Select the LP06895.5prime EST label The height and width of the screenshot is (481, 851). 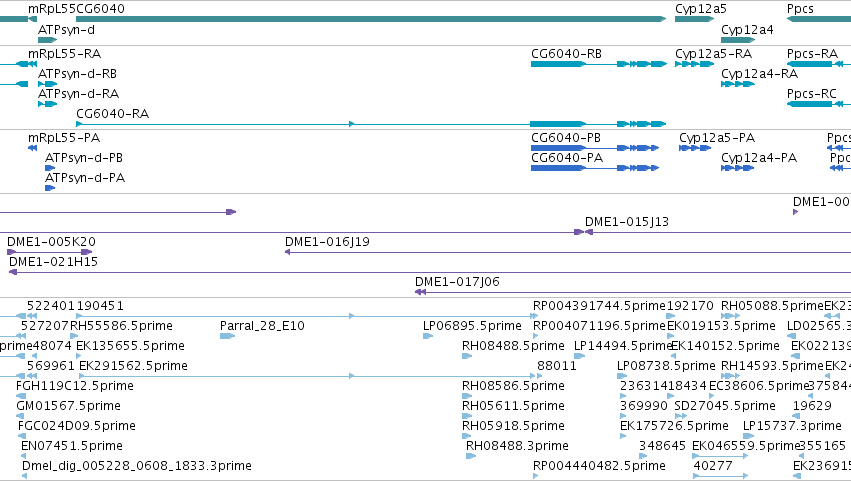click(472, 326)
